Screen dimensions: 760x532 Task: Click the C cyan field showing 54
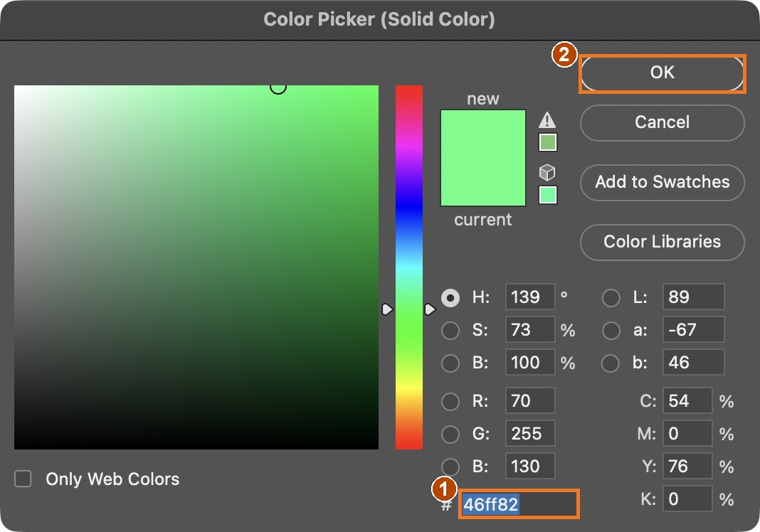(687, 400)
